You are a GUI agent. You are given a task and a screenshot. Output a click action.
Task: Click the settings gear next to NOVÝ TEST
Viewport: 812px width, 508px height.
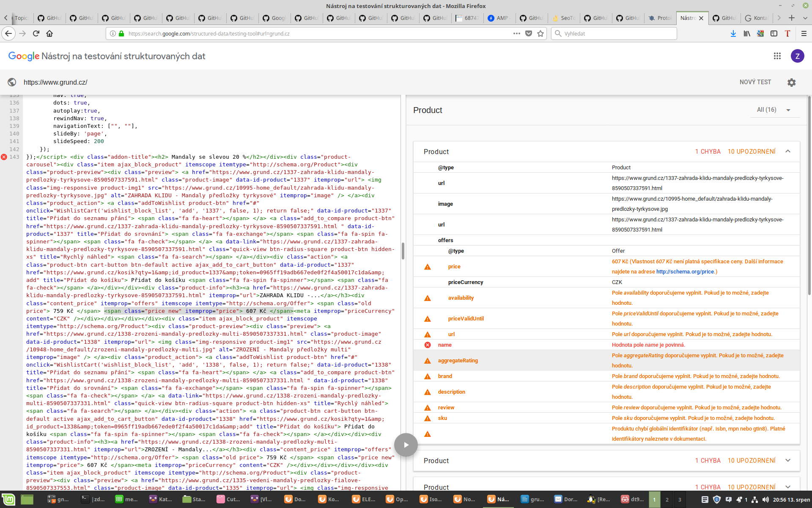pyautogui.click(x=791, y=83)
